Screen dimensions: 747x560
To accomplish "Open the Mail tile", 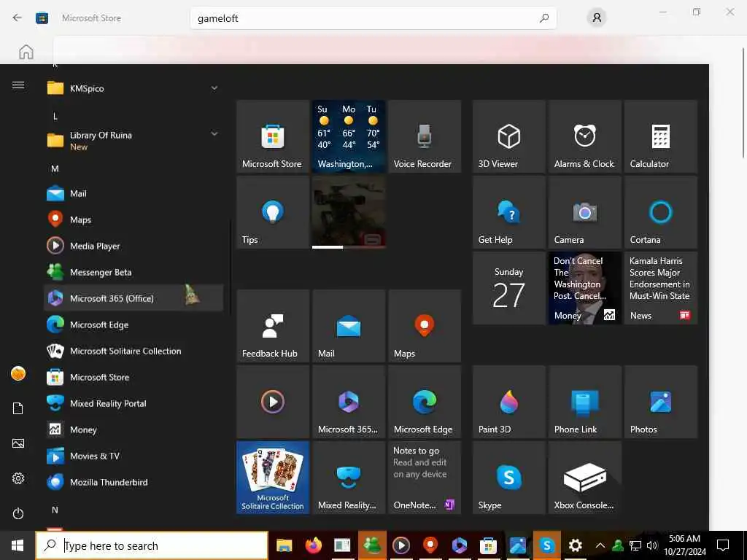I will tap(348, 326).
